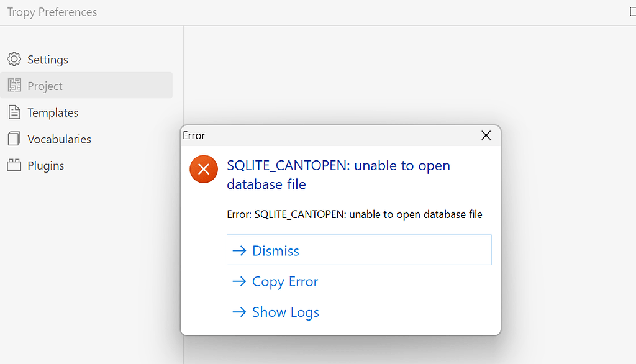Open the Plugins section
This screenshot has height=364, width=636.
46,166
